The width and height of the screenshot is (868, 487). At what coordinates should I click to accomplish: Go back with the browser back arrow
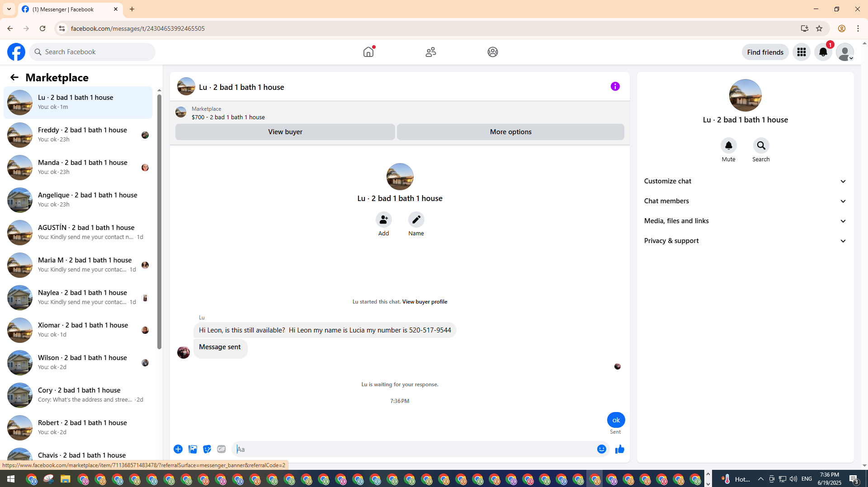click(x=10, y=28)
